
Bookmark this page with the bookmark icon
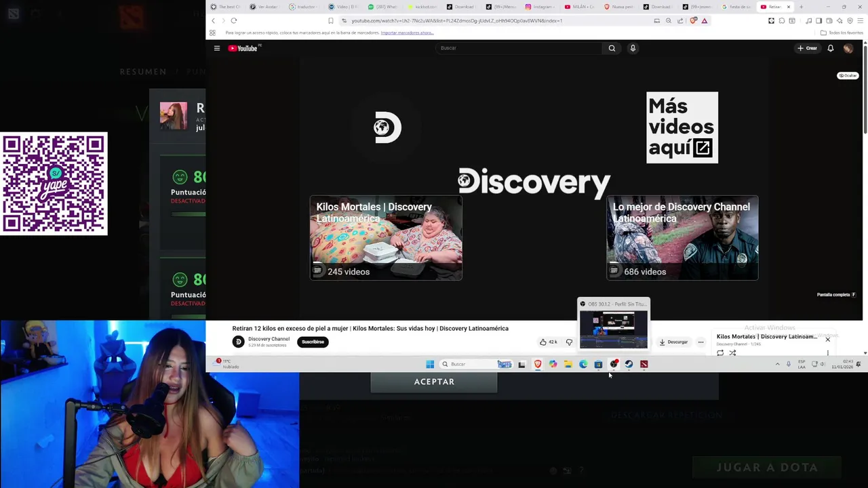[330, 20]
